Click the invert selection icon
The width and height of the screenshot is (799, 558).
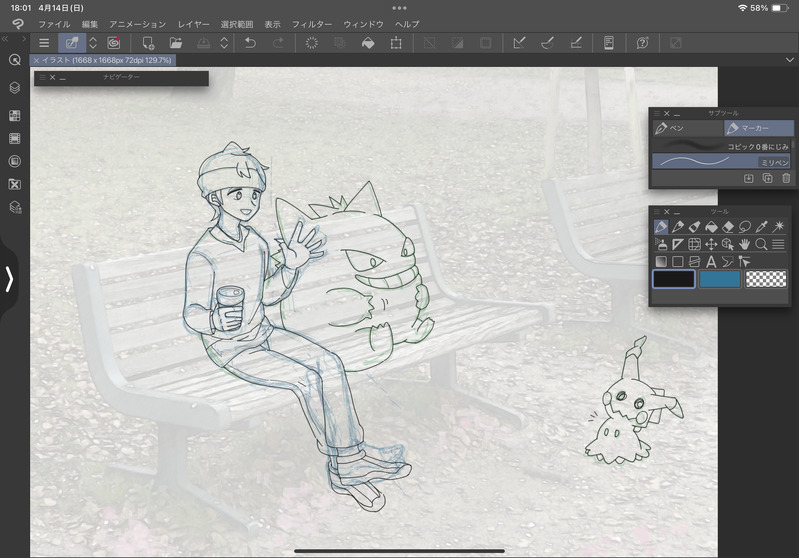coord(458,43)
